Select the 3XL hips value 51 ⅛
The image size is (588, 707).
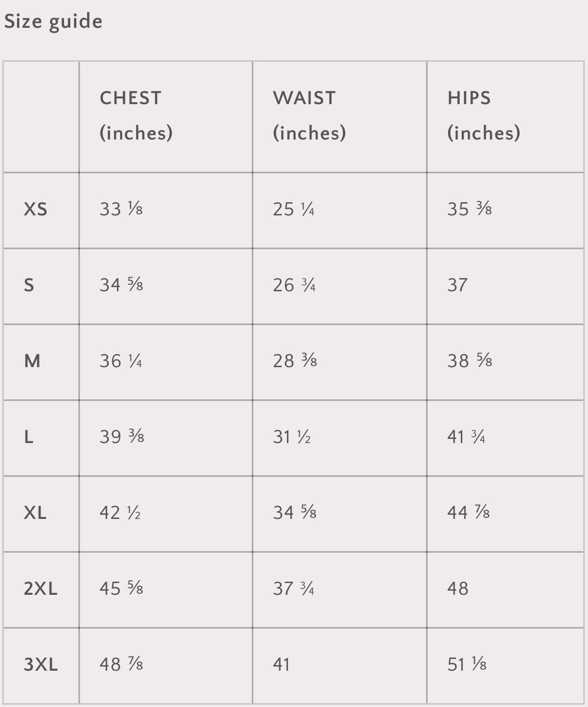pos(467,665)
